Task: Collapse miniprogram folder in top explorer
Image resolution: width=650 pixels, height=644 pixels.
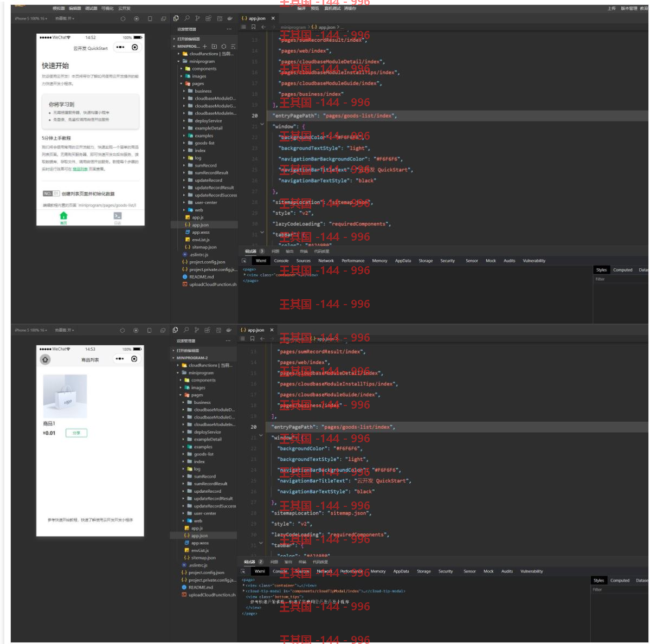Action: pos(179,61)
